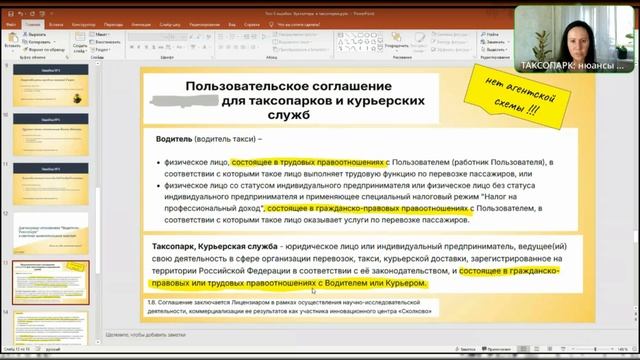Image resolution: width=640 pixels, height=360 pixels.
Task: Switch to the Конструктор ribbon tab
Action: tap(83, 25)
